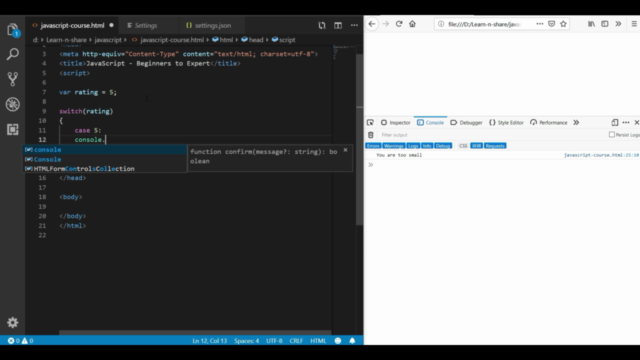Go to the browser Home page

click(x=412, y=24)
